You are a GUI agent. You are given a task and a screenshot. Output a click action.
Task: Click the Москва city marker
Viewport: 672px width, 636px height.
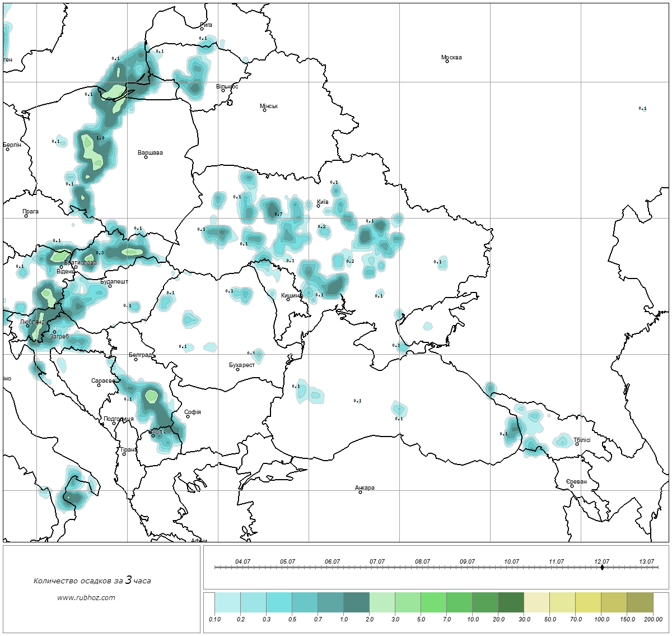click(447, 62)
